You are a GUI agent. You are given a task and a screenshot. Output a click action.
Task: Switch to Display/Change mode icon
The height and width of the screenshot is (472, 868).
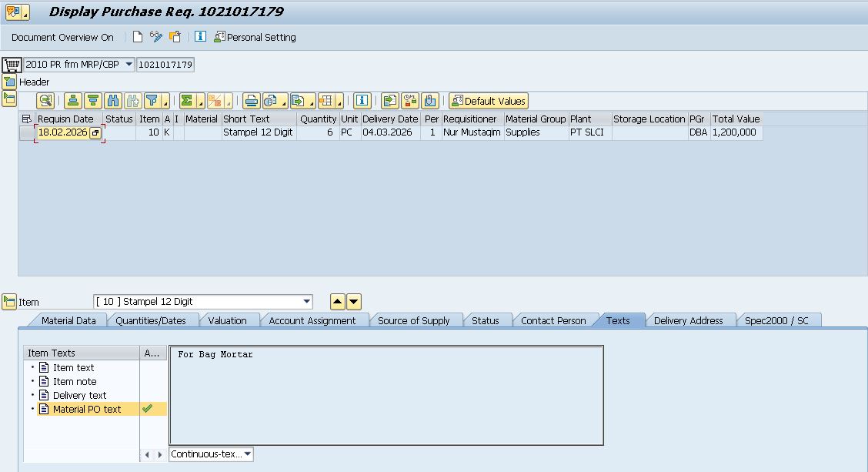click(156, 37)
